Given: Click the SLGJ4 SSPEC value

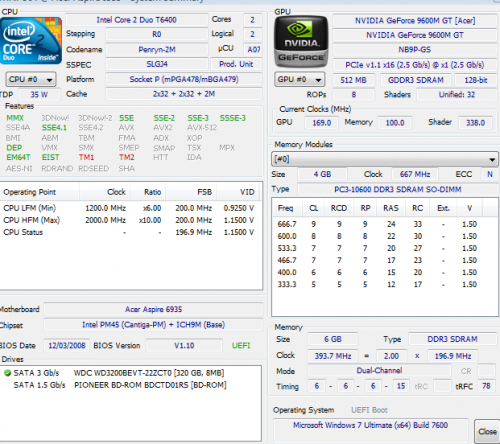Looking at the screenshot, I should [x=157, y=64].
